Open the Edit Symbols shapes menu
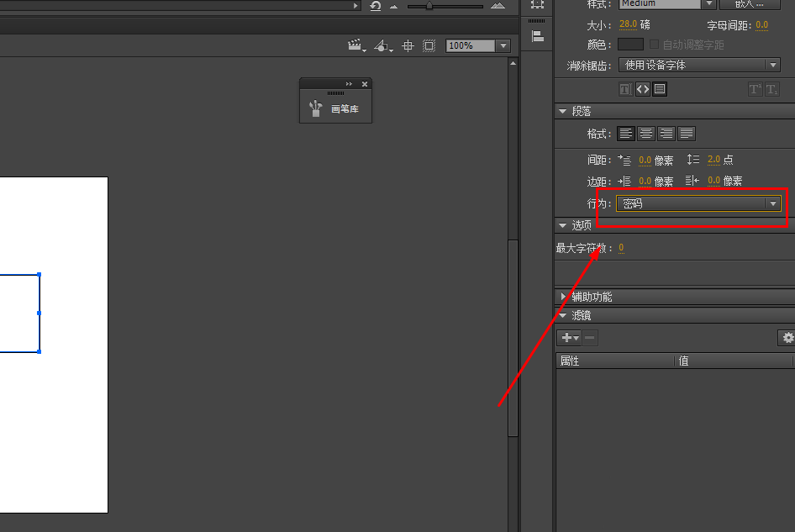Viewport: 795px width, 532px height. tap(383, 45)
